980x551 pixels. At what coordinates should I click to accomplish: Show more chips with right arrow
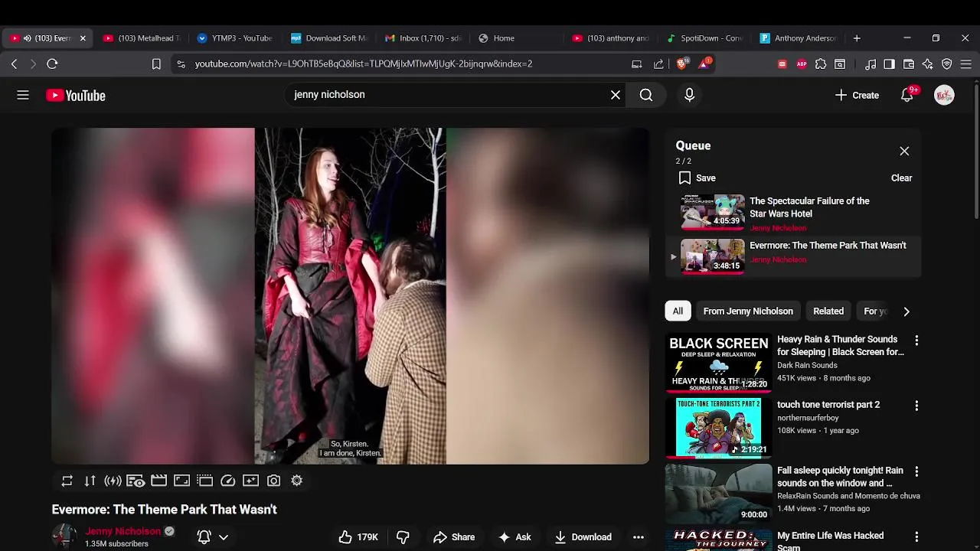pyautogui.click(x=906, y=311)
